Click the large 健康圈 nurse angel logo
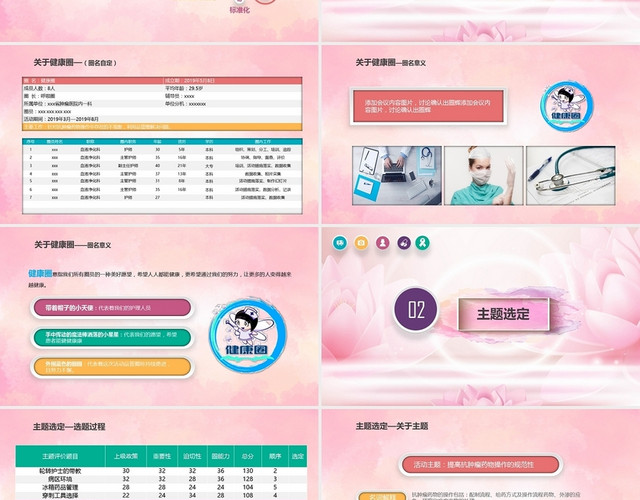 [247, 336]
